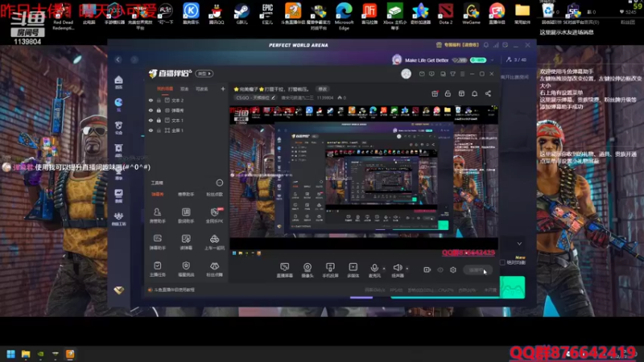Viewport: 644px width, 362px height.
Task: Click the start streaming button in the bottom toolbar
Action: coord(477,270)
